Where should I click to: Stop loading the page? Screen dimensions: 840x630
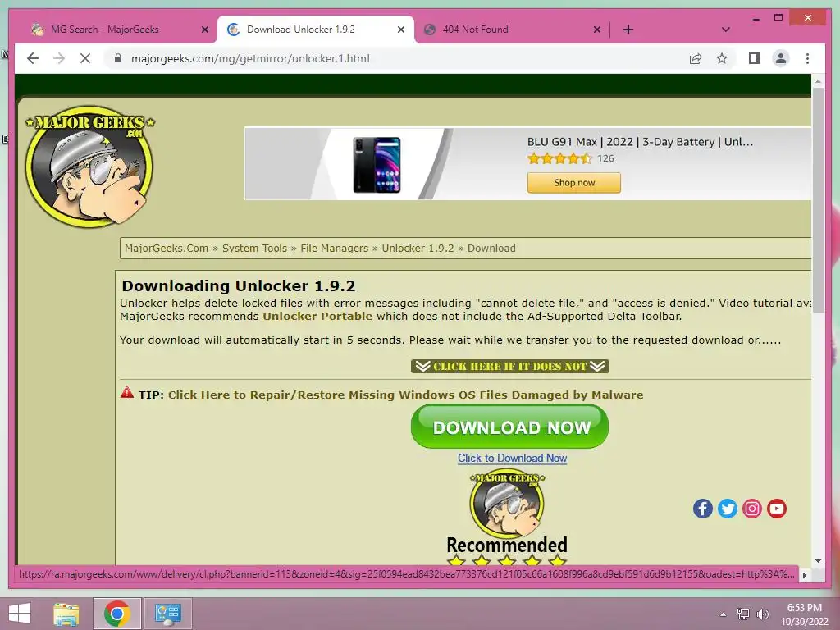[85, 58]
